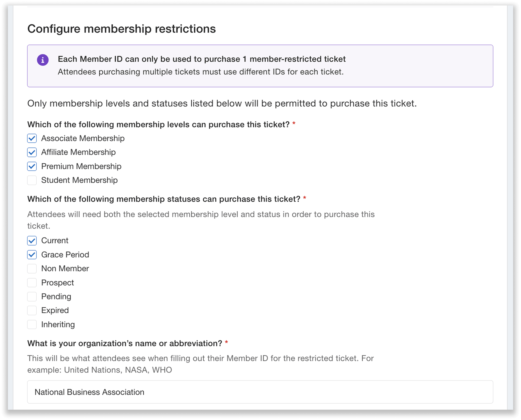Image resolution: width=521 pixels, height=420 pixels.
Task: Click the organization name input field
Action: [x=260, y=392]
